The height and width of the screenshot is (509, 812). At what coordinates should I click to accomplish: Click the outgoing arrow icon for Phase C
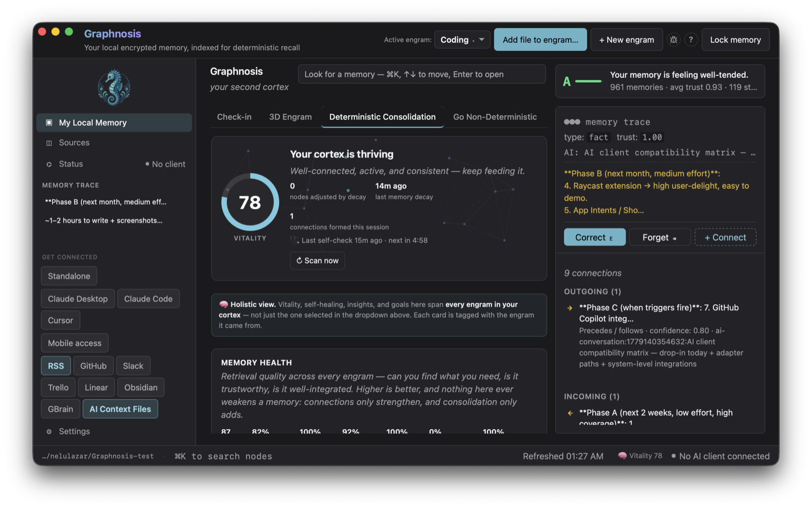tap(570, 308)
